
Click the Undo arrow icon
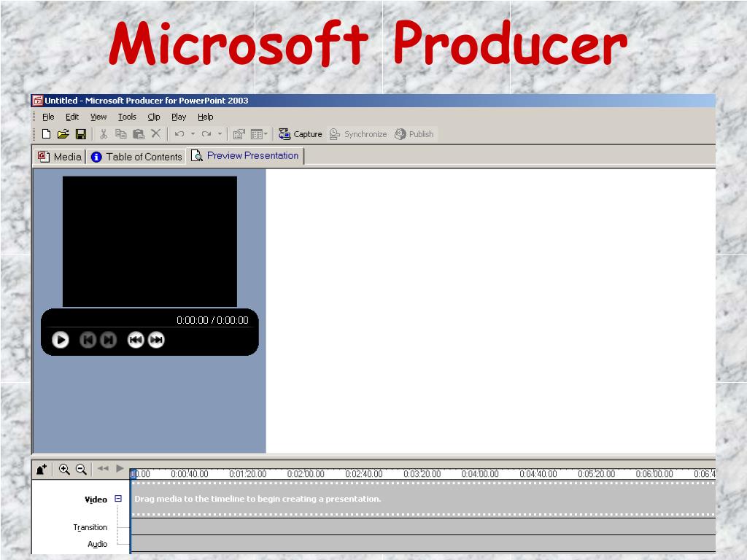(179, 134)
